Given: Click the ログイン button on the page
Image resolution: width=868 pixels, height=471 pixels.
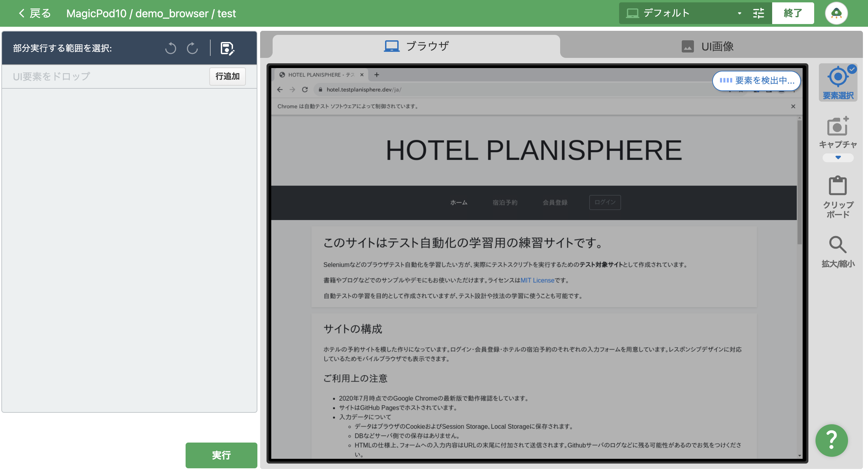Looking at the screenshot, I should [605, 202].
